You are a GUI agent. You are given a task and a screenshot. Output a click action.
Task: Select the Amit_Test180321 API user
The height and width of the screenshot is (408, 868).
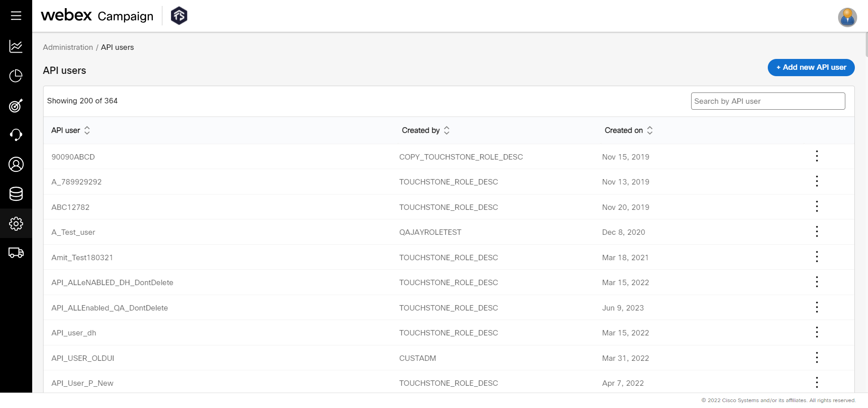click(x=82, y=257)
